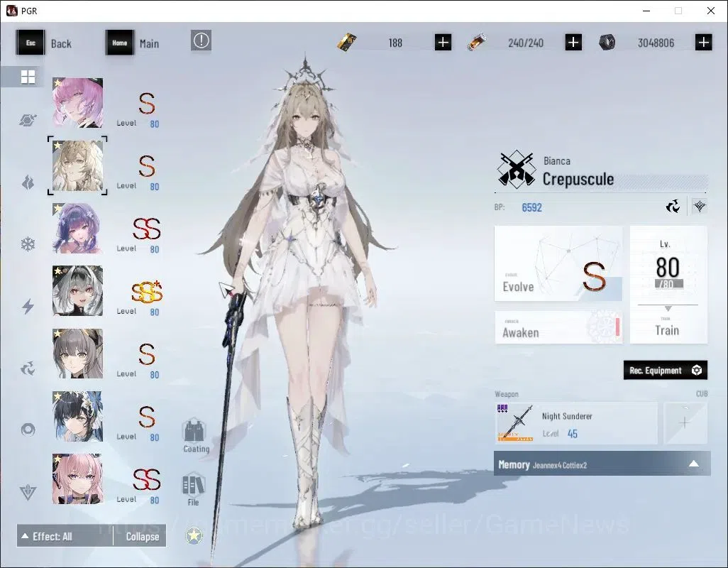Add more black cards with plus

pyautogui.click(x=443, y=43)
